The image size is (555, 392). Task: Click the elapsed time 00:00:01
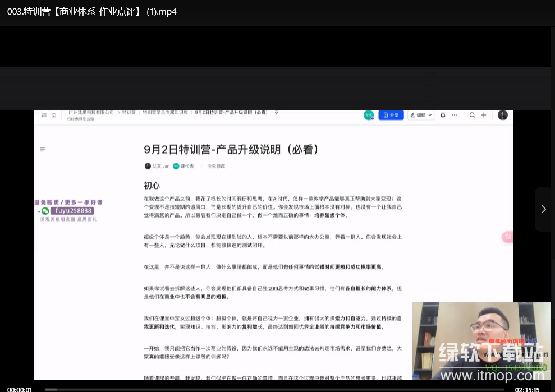[20, 389]
